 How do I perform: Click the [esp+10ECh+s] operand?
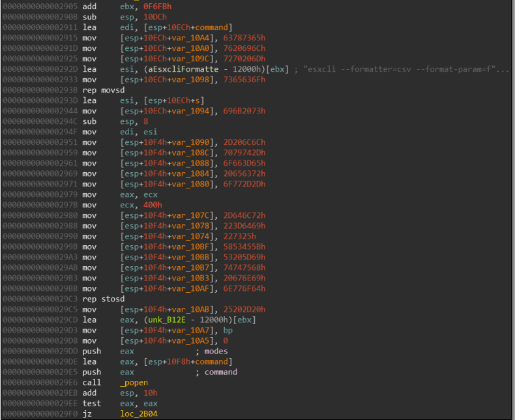[174, 100]
